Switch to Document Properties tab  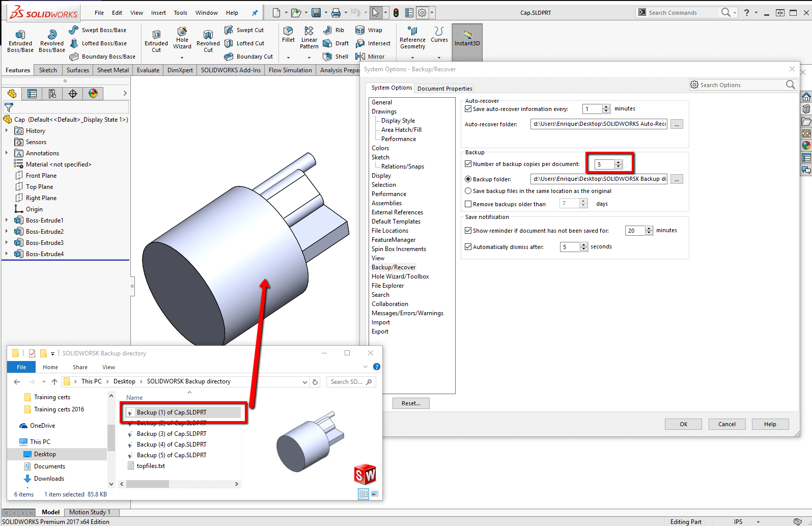(x=444, y=89)
